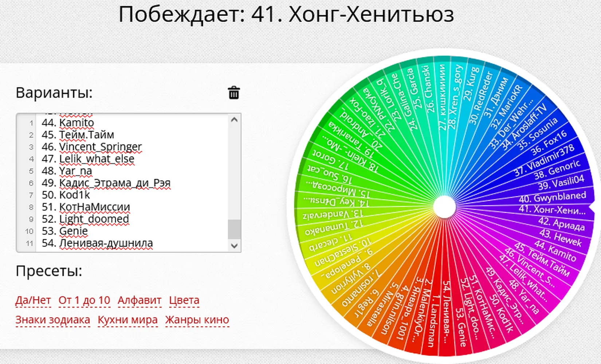Click wheel segment '37. Vladimir378'
The image size is (601, 364).
(x=544, y=161)
